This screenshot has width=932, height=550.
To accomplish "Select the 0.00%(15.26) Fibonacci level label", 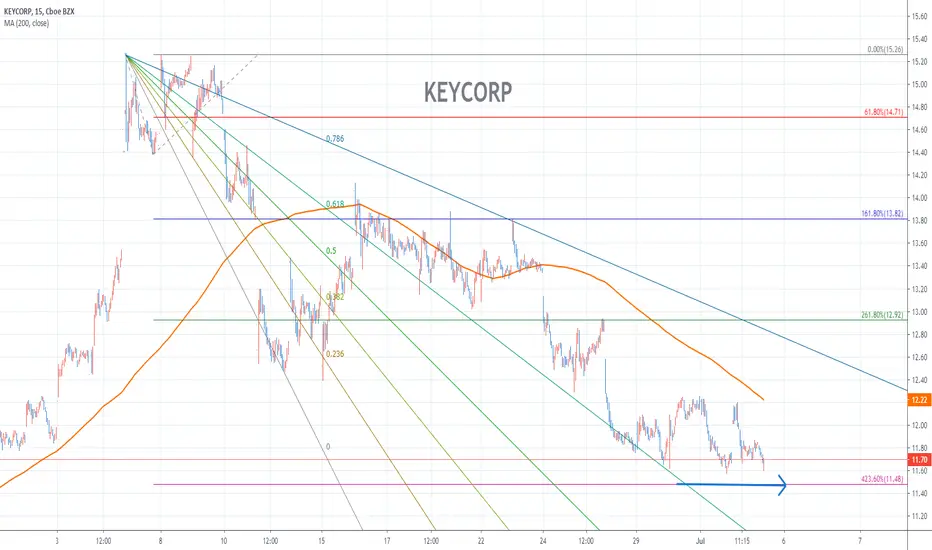I will pyautogui.click(x=885, y=49).
